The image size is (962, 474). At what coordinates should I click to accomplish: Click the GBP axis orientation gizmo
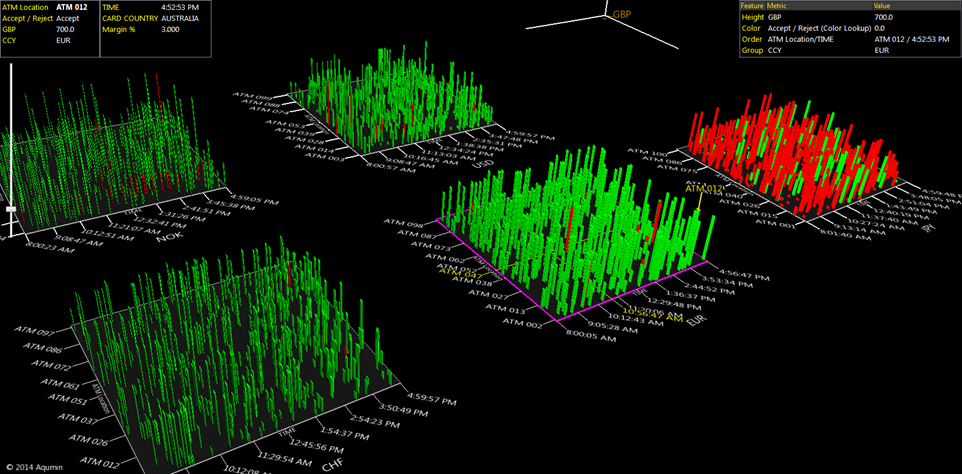coord(621,16)
